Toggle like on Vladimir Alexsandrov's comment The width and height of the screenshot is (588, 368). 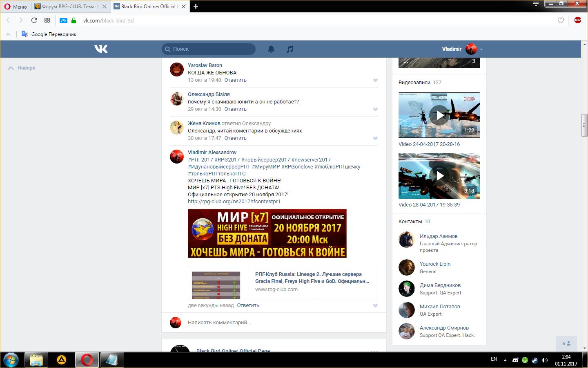375,305
